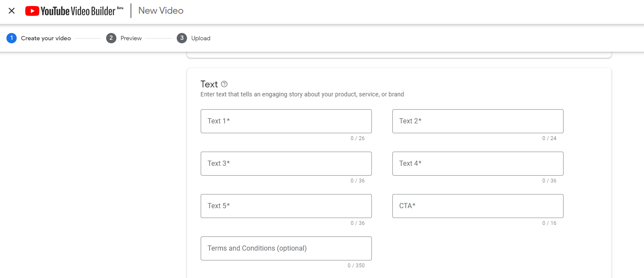Jump to the Upload step label
Viewport: 644px width, 278px height.
pyautogui.click(x=201, y=38)
